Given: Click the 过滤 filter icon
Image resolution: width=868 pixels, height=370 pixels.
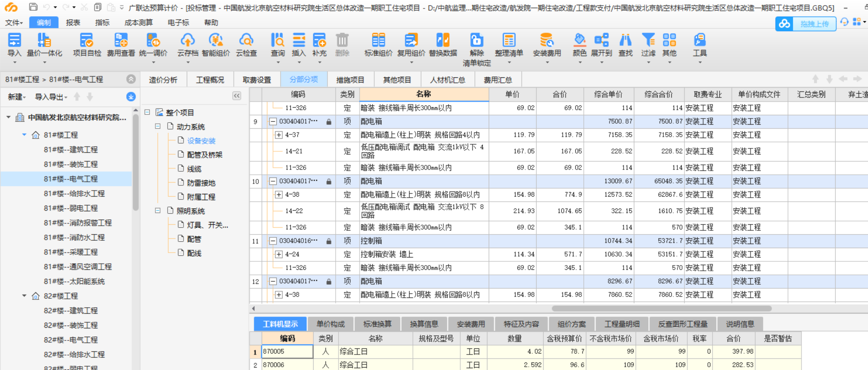Looking at the screenshot, I should (648, 40).
